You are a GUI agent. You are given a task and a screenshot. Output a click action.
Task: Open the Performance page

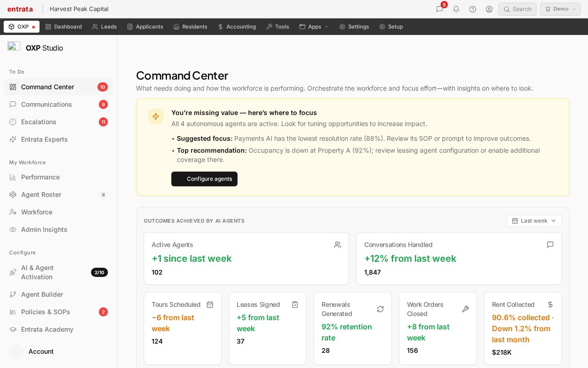coord(58,177)
